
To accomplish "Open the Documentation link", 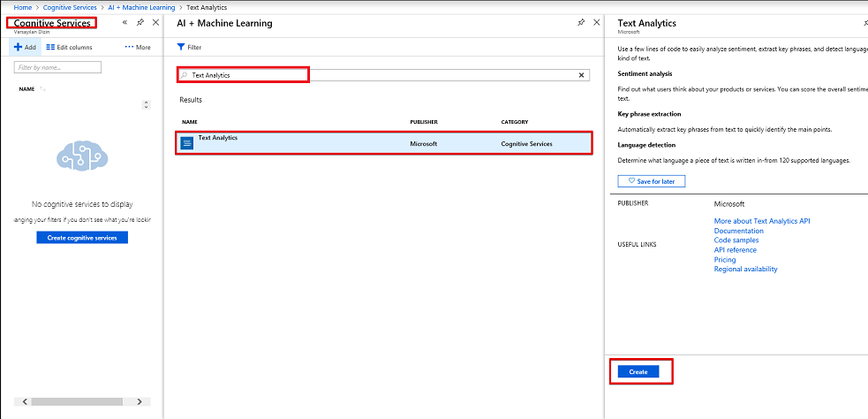I will [738, 231].
